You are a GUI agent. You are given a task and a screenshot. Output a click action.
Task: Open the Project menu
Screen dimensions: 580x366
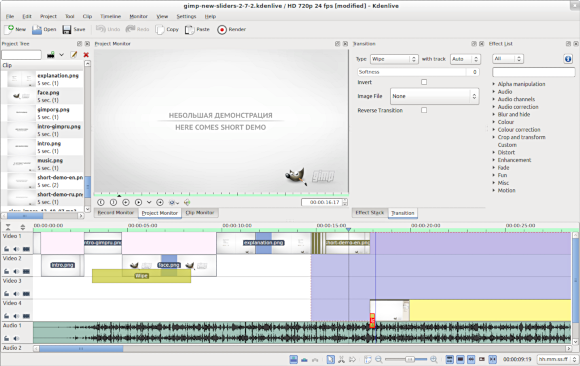tap(48, 16)
